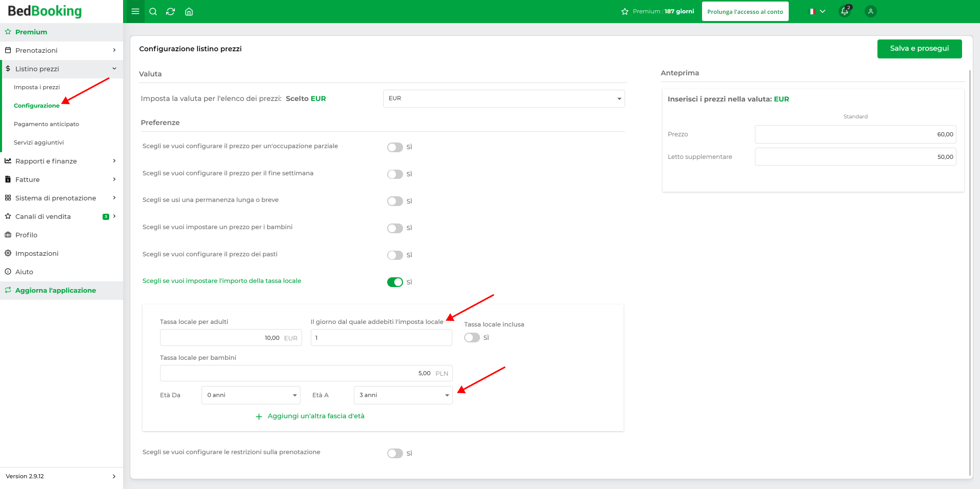Disable local tax amount toggle
The image size is (980, 489).
[395, 282]
